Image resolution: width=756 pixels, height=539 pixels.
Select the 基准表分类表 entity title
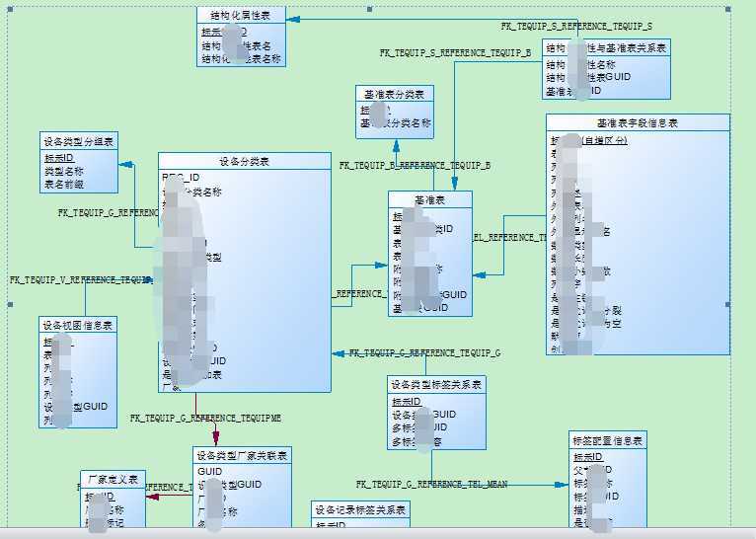395,95
